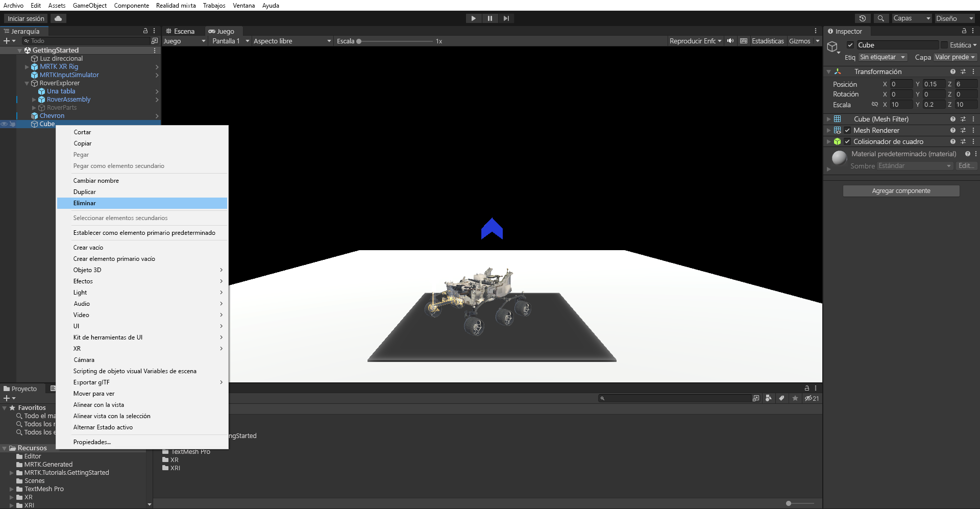Open help for the Transformación component
Image resolution: width=980 pixels, height=509 pixels.
point(953,71)
